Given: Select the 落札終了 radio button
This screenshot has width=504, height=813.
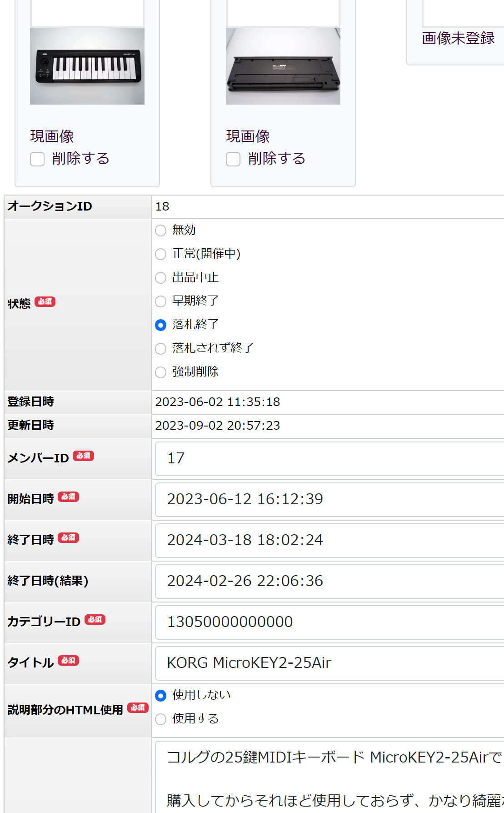Looking at the screenshot, I should pos(161,325).
